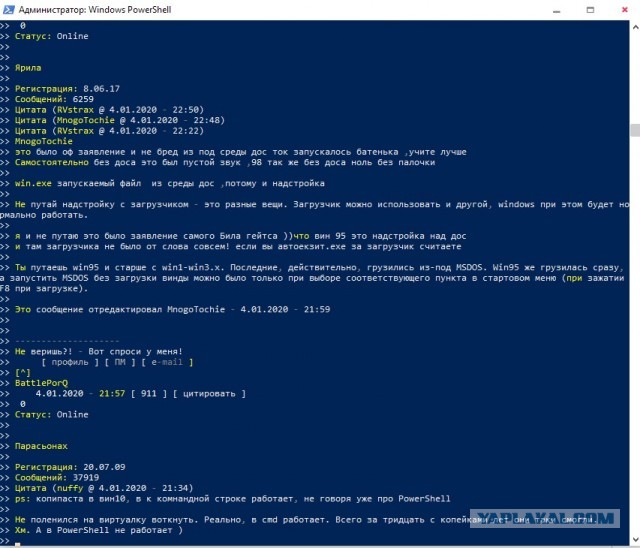Click the line starting 'win.exe запускаемый файл'
Screen dimensions: 640x548
point(170,183)
